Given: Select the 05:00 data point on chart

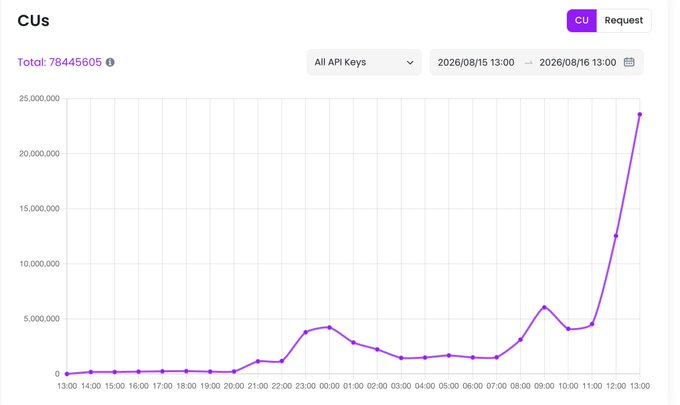Looking at the screenshot, I should pyautogui.click(x=449, y=356).
